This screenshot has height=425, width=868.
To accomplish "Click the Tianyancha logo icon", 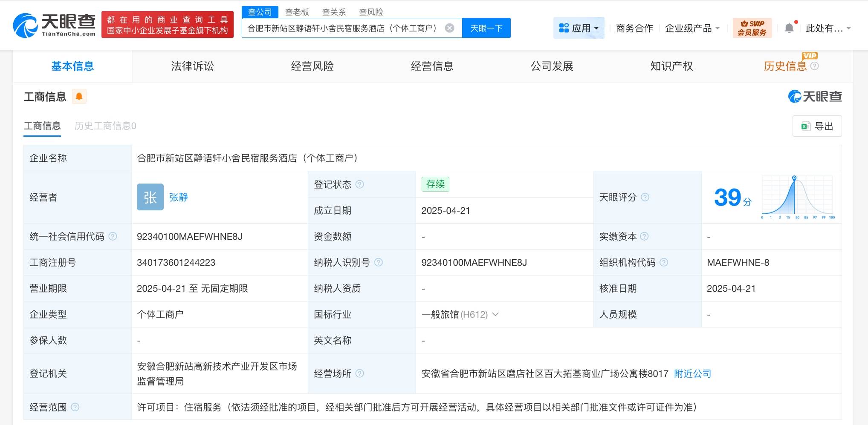I will pyautogui.click(x=26, y=24).
